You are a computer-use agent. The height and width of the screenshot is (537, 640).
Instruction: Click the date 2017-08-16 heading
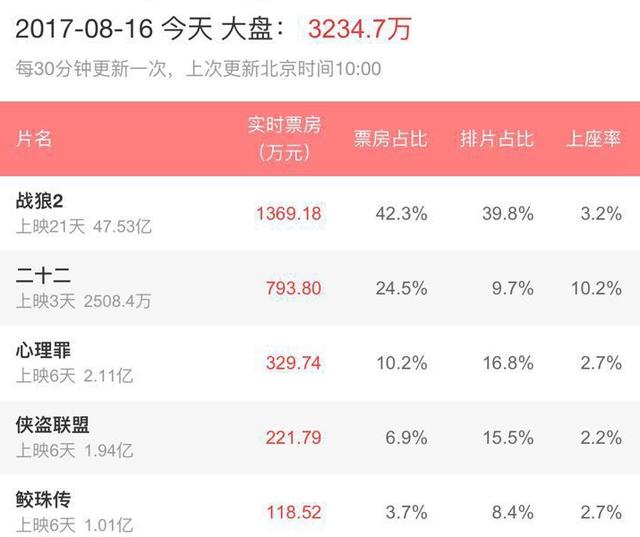pyautogui.click(x=84, y=29)
